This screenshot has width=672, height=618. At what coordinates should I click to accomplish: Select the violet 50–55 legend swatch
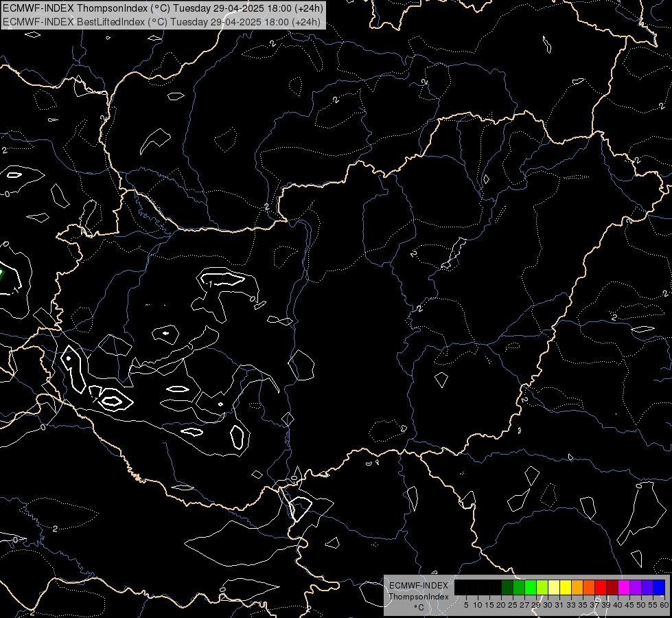[x=647, y=587]
